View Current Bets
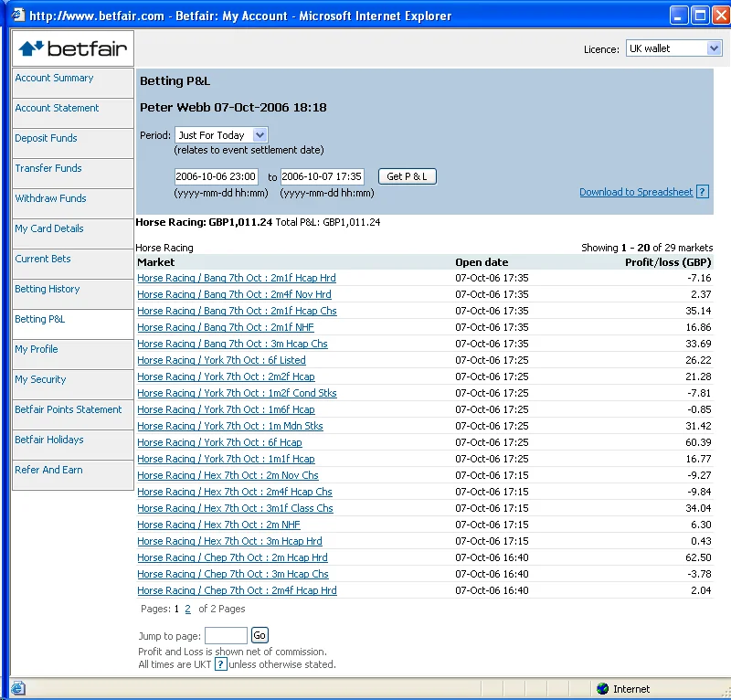Viewport: 731px width, 700px height. pyautogui.click(x=43, y=259)
